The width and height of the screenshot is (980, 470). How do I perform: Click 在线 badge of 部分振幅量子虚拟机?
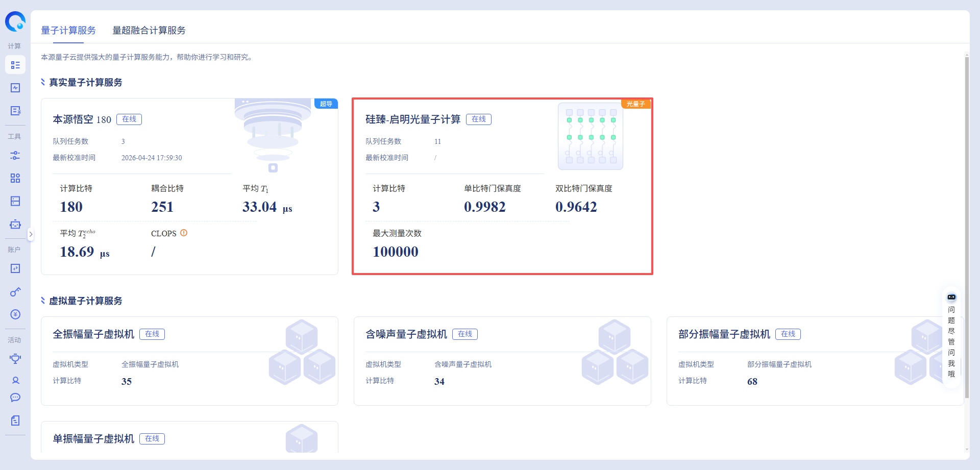click(x=788, y=334)
